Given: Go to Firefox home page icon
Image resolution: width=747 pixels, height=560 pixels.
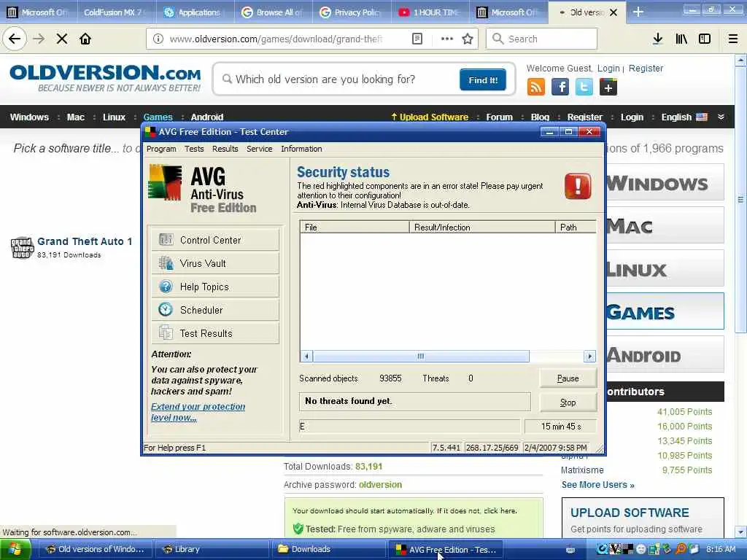Looking at the screenshot, I should coord(85,39).
